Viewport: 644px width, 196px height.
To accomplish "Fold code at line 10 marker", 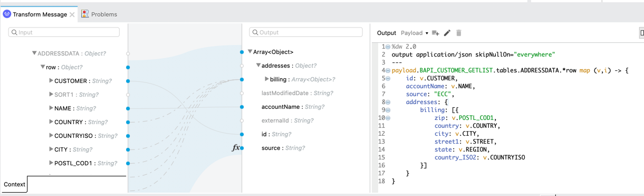I will 388,118.
